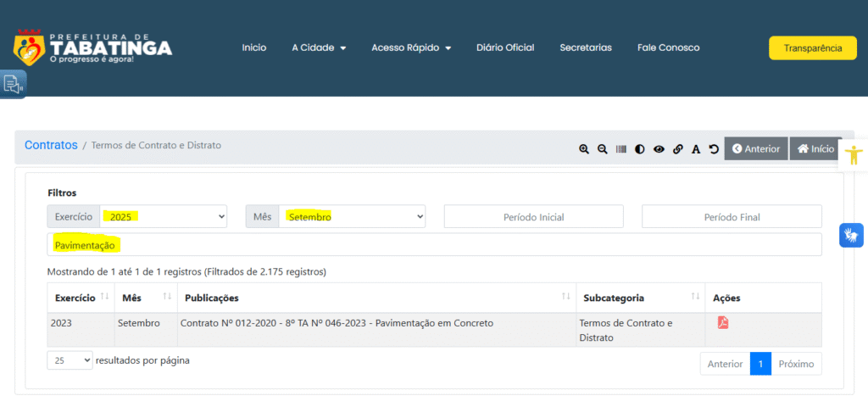Toggle high contrast mode icon
This screenshot has height=407, width=868.
640,149
